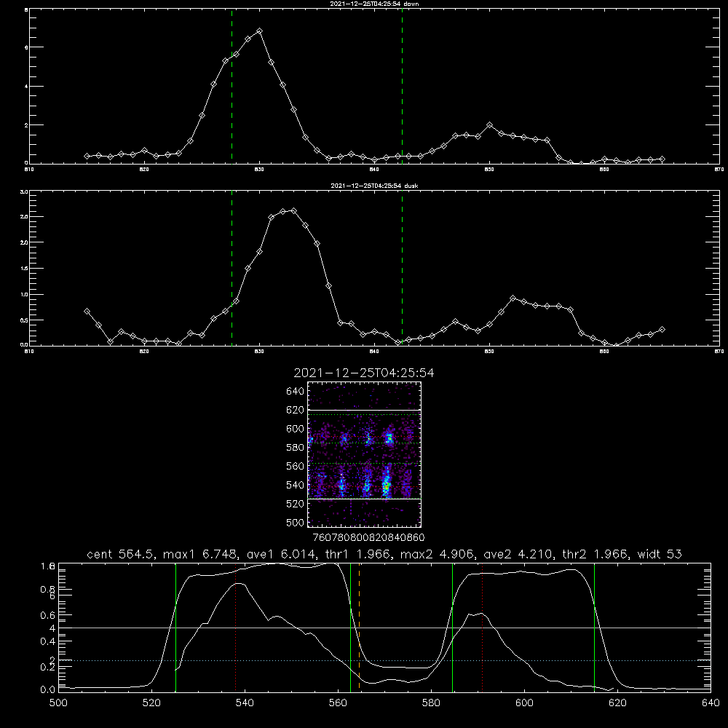Click the last green vertical line near 615
Viewport: 728px width, 728px height.
(x=594, y=628)
